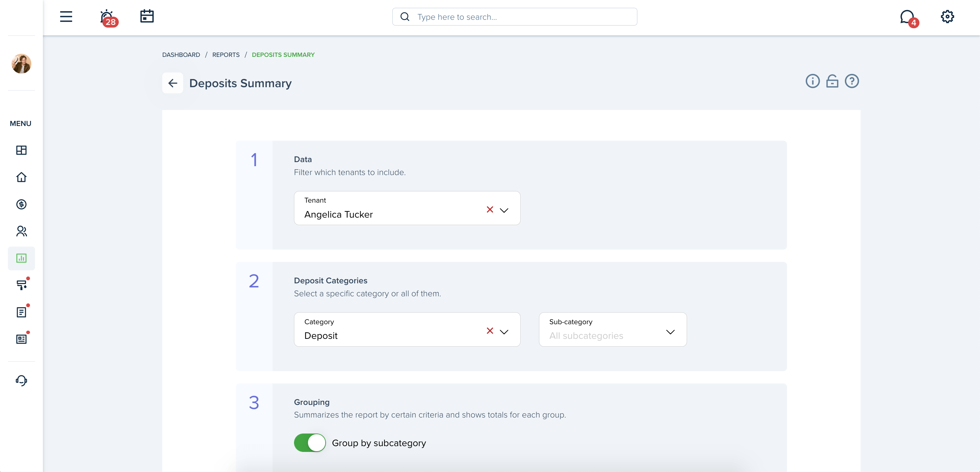Click the search input field
Viewport: 980px width, 472px height.
pos(514,17)
